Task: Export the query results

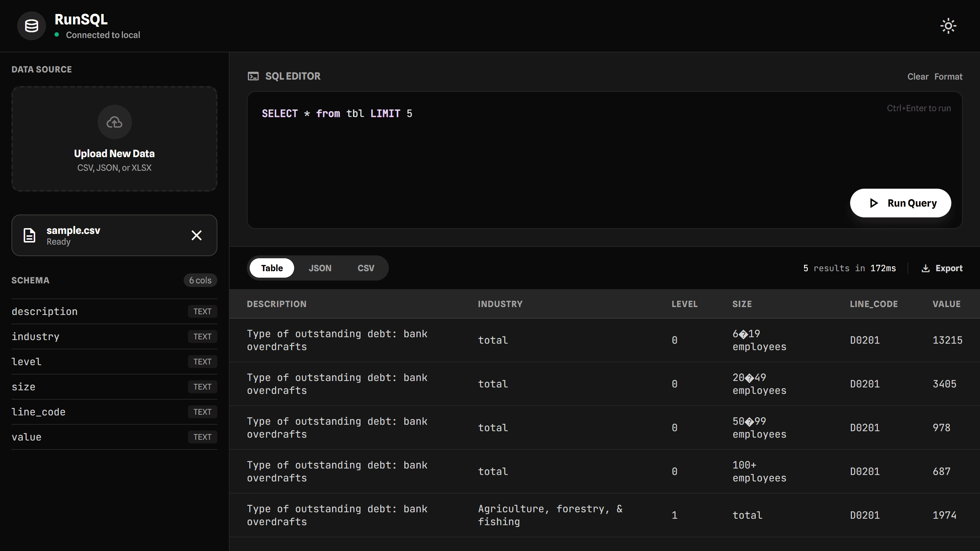Action: coord(942,268)
